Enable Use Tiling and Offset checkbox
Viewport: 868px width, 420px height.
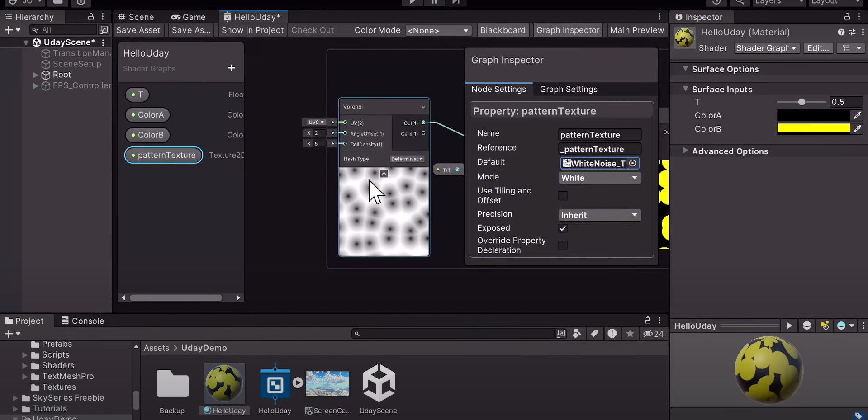[563, 196]
